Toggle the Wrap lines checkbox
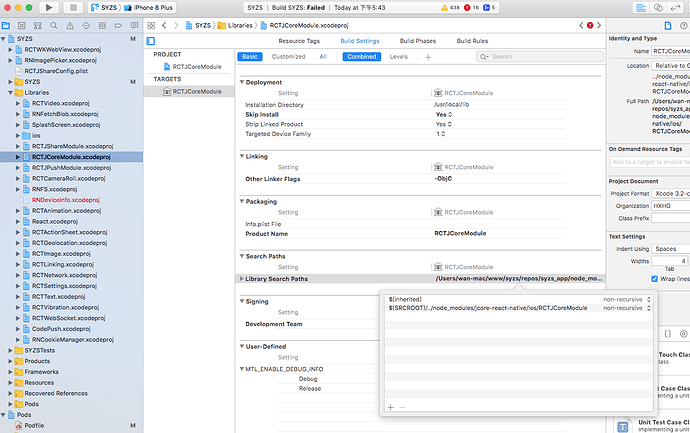 (655, 278)
